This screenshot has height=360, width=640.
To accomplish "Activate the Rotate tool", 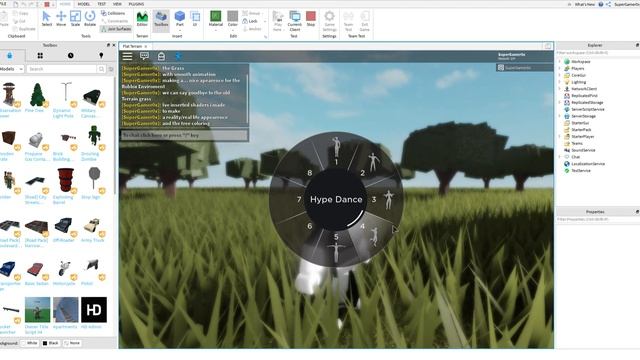I will [90, 18].
